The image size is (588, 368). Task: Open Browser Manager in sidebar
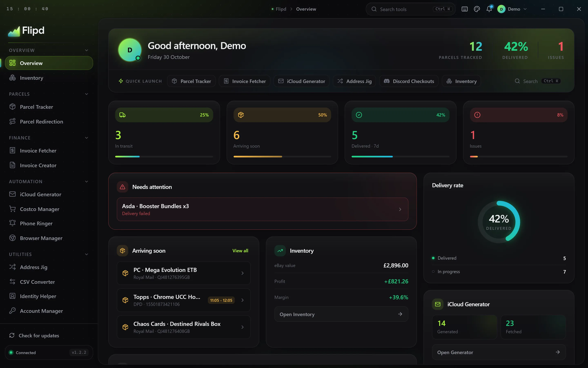49,238
